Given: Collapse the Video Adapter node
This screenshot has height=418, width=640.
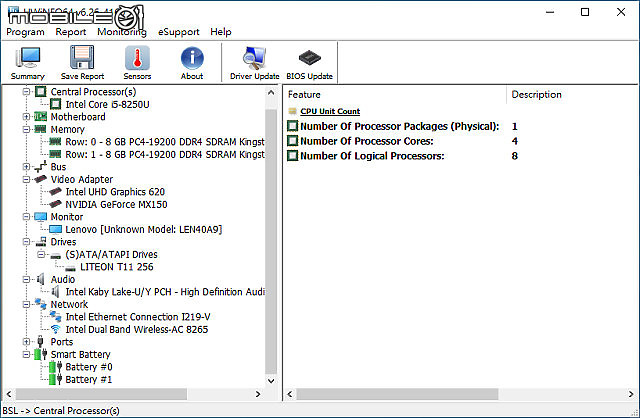Looking at the screenshot, I should coord(26,179).
